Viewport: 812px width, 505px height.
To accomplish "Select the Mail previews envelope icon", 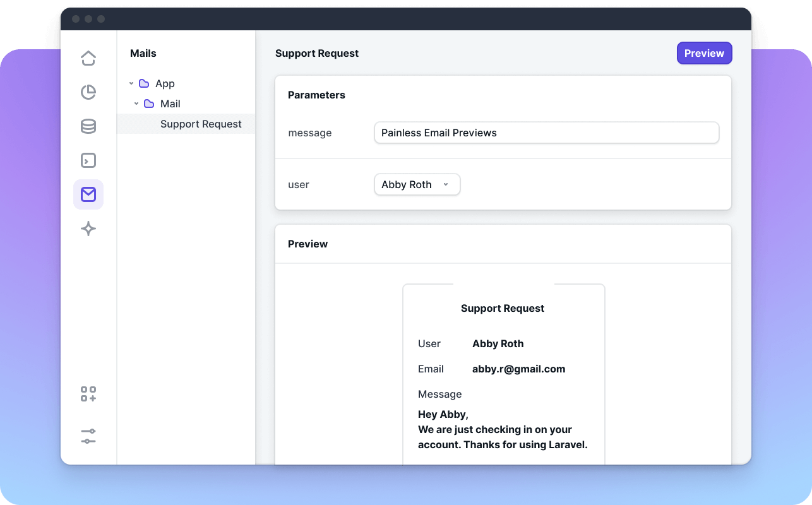I will tap(88, 194).
